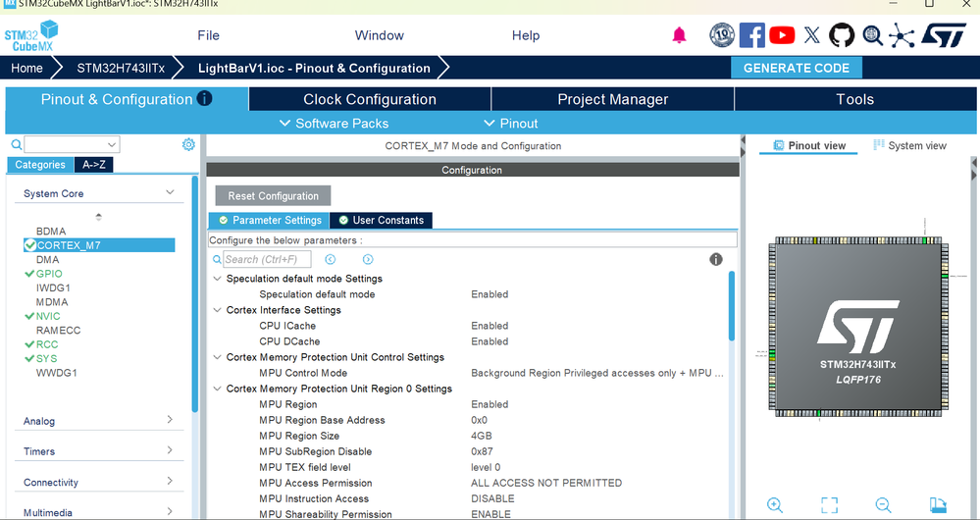Expand the Analog category

click(x=170, y=419)
